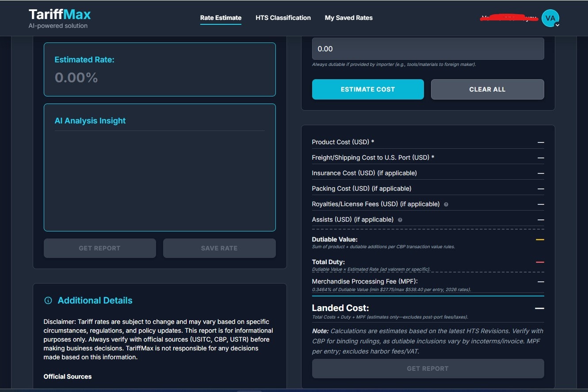
Task: Click the 0.00 value input field
Action: click(428, 49)
